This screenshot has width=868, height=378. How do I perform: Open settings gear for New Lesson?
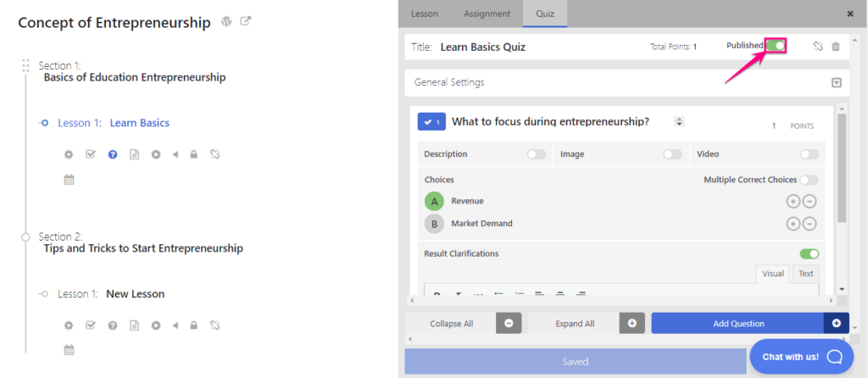click(x=69, y=325)
